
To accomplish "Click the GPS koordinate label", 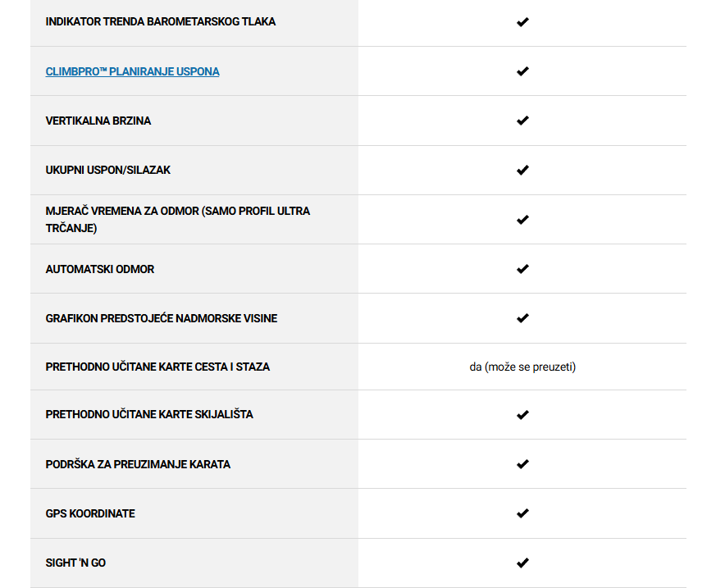I will 90,513.
